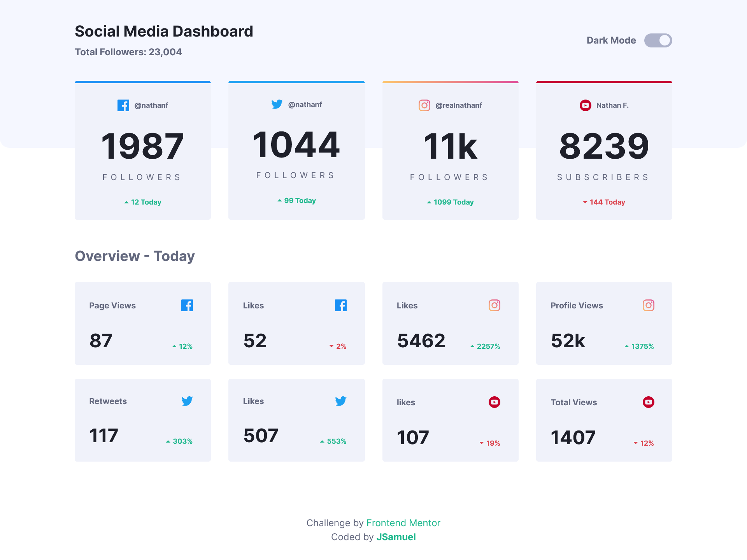This screenshot has width=747, height=560.
Task: Open the Facebook 1987 followers card
Action: 143,150
